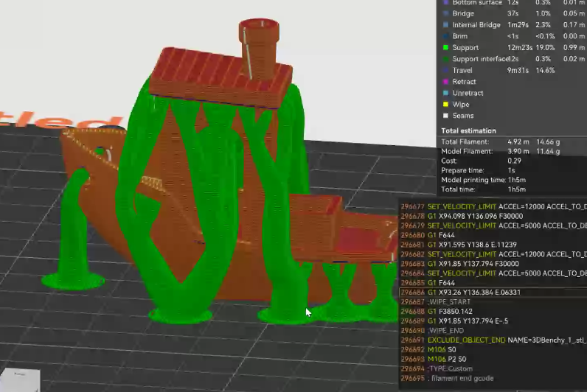Viewport: 587px width, 392px height.
Task: Select G-code line 296677 SET_VELOCITY_LIMIT
Action: pyautogui.click(x=493, y=206)
